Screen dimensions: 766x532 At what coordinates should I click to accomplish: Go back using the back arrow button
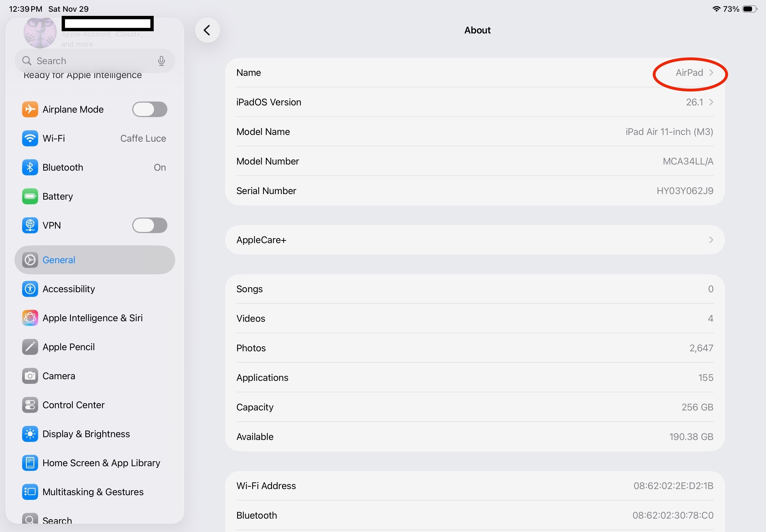(207, 30)
